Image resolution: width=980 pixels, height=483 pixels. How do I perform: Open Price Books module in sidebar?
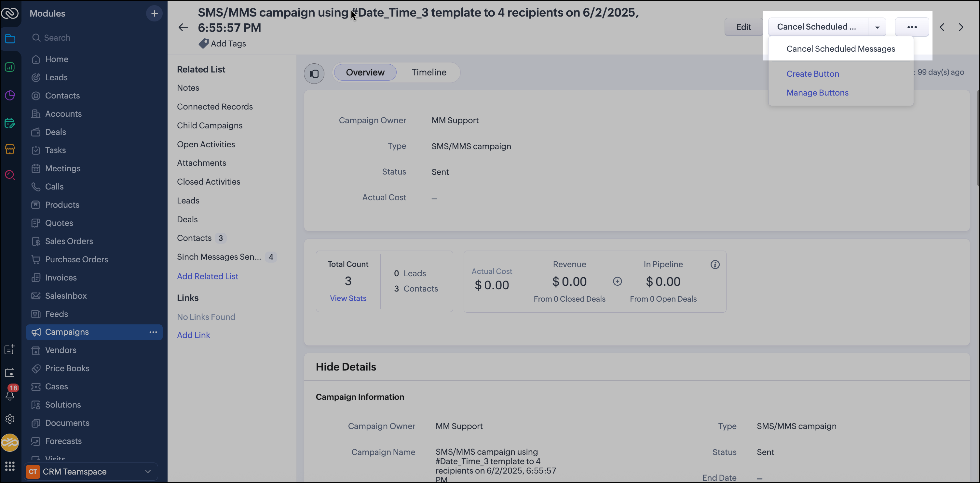[x=67, y=369]
